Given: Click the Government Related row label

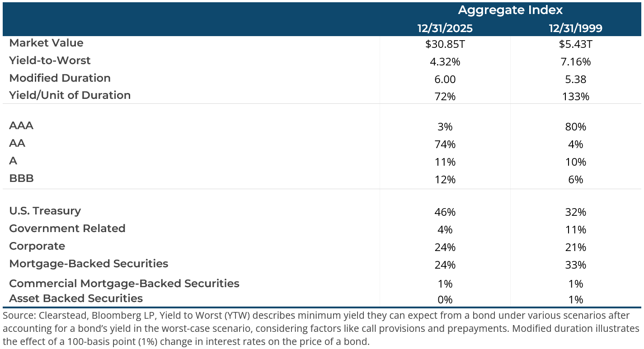Looking at the screenshot, I should [67, 228].
